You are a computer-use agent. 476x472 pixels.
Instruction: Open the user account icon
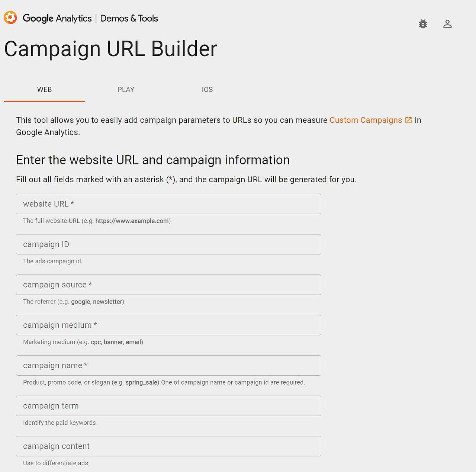pyautogui.click(x=447, y=24)
